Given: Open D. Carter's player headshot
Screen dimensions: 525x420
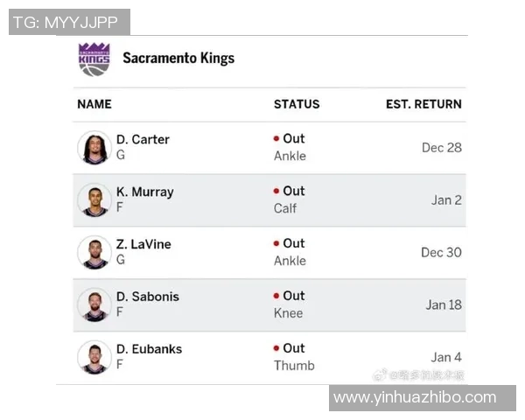Looking at the screenshot, I should (94, 148).
